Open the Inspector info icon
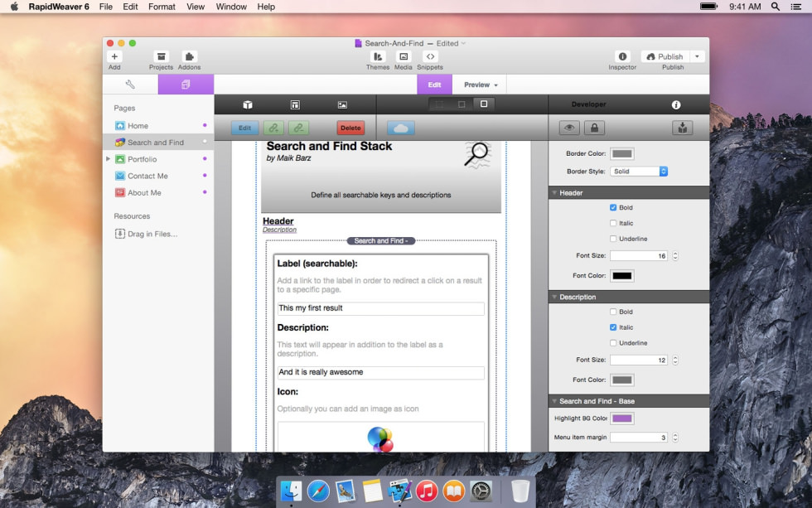 [x=622, y=56]
